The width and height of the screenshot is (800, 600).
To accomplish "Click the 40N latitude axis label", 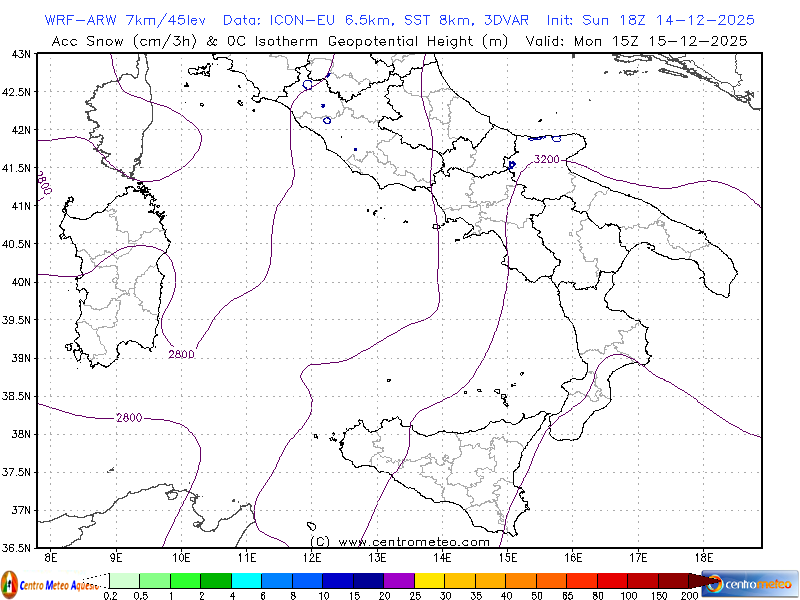I will [x=20, y=282].
